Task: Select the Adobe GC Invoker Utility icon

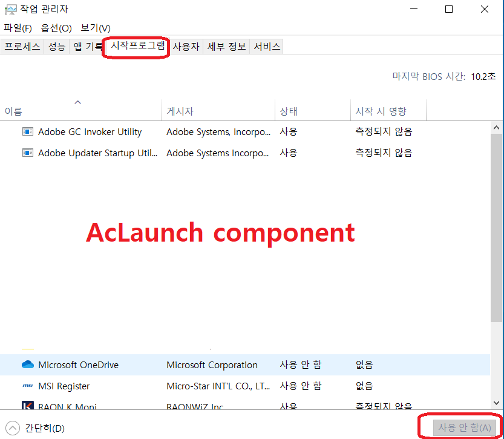Action: pyautogui.click(x=28, y=131)
